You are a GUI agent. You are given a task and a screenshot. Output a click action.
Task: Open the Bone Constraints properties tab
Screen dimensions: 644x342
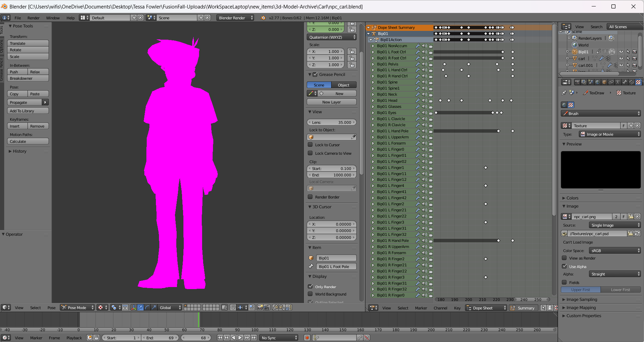(631, 82)
